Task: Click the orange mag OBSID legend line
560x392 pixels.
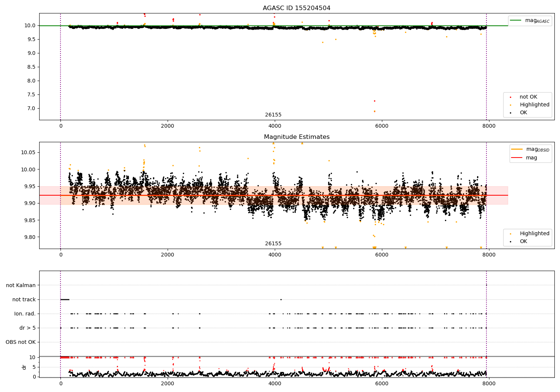Action: pos(517,149)
